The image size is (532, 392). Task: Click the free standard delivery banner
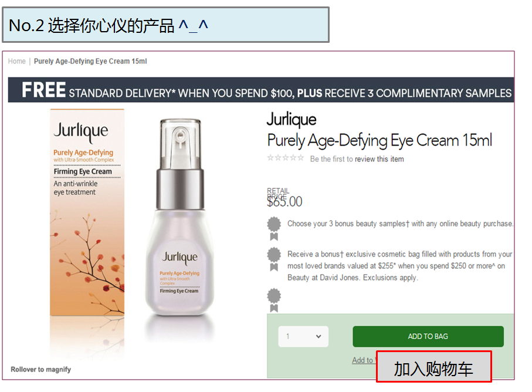(261, 90)
